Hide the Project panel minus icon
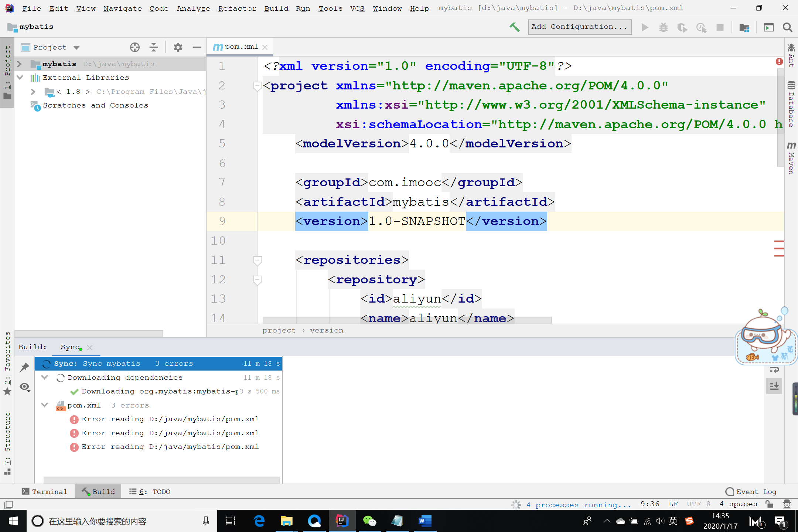The height and width of the screenshot is (532, 798). (x=197, y=47)
